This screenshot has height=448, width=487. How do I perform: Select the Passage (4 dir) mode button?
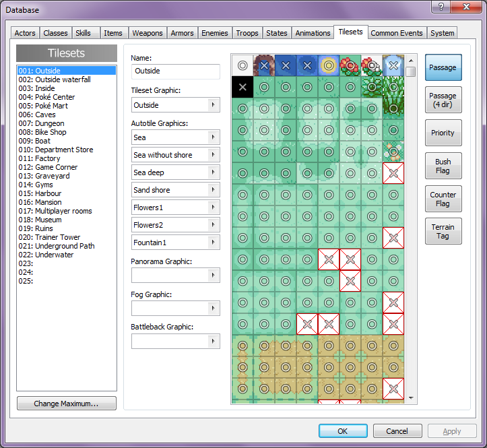(443, 100)
